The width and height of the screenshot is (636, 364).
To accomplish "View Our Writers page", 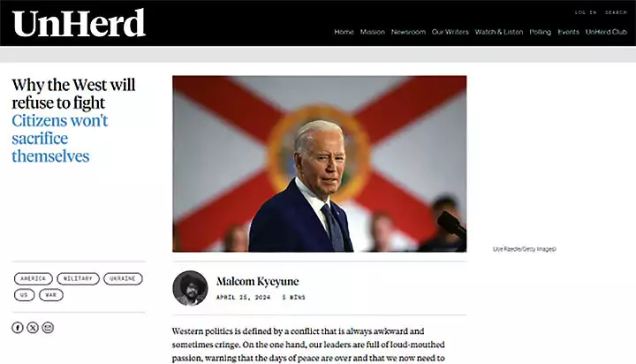I will coord(450,32).
